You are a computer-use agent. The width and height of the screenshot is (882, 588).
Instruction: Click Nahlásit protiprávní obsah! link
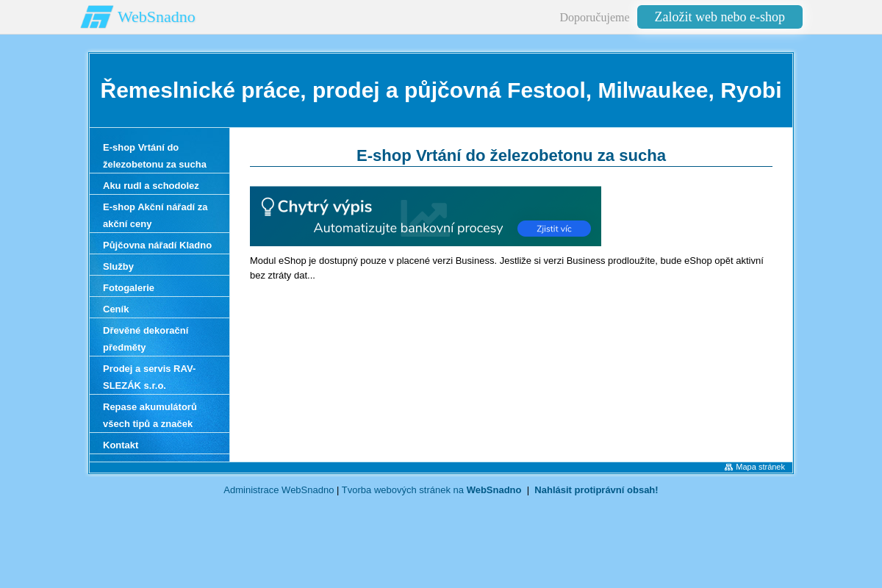pyautogui.click(x=596, y=490)
